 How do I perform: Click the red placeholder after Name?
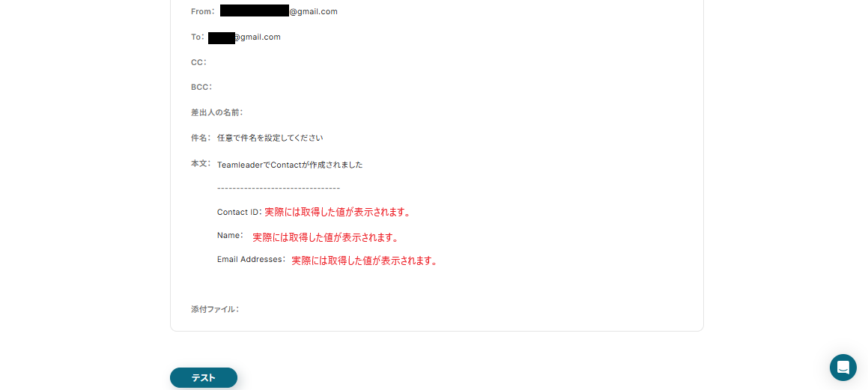326,237
